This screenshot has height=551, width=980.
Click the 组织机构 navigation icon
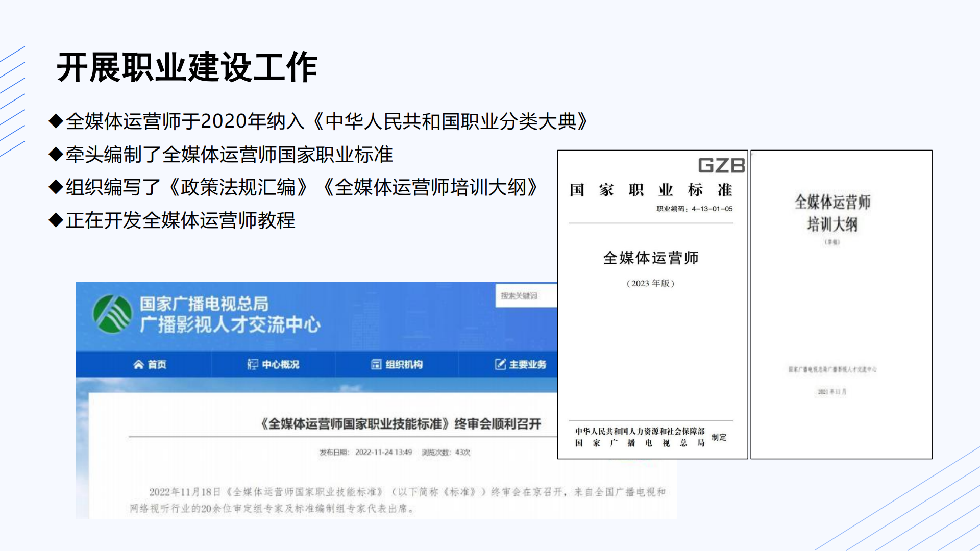[x=376, y=364]
